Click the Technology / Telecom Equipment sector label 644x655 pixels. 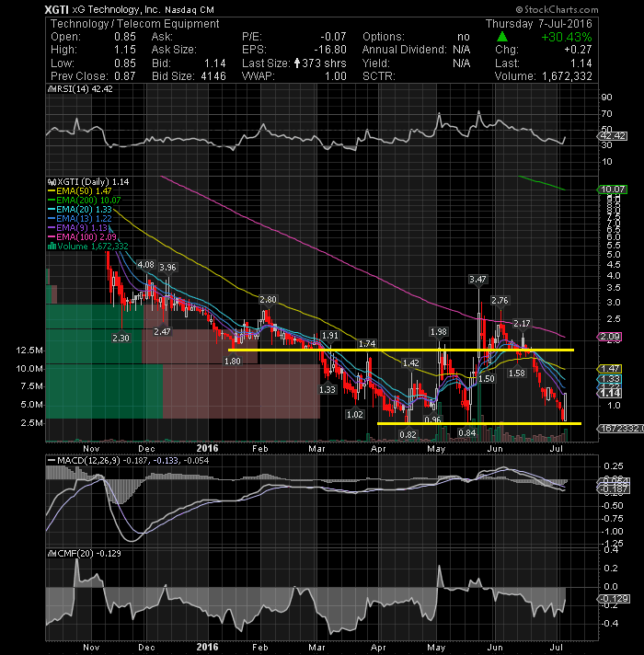[x=135, y=24]
